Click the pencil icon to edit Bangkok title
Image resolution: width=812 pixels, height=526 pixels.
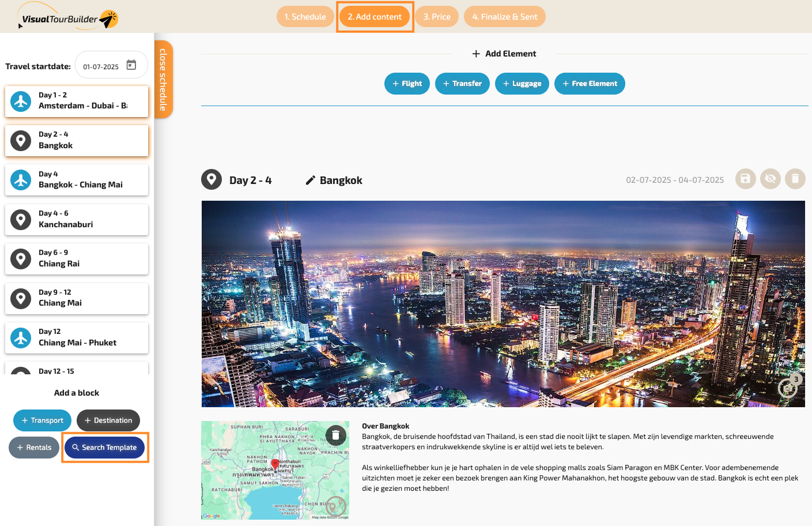(310, 181)
